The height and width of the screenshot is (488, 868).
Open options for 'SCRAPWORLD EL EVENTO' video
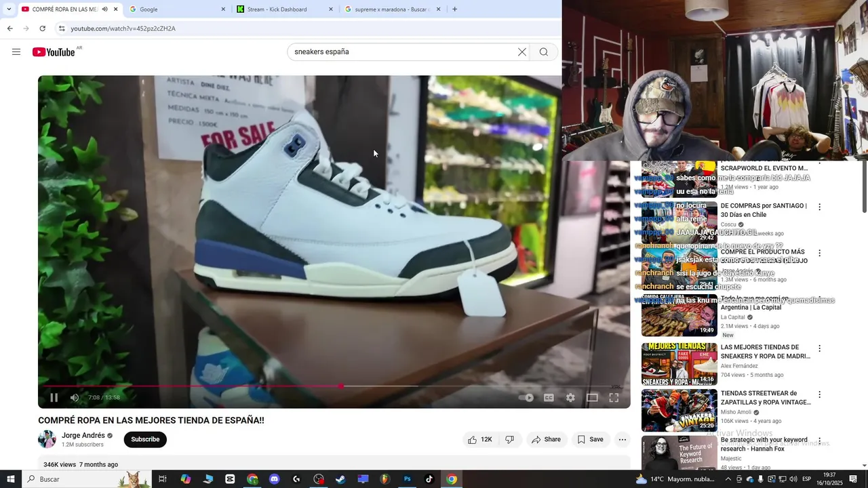pos(819,163)
